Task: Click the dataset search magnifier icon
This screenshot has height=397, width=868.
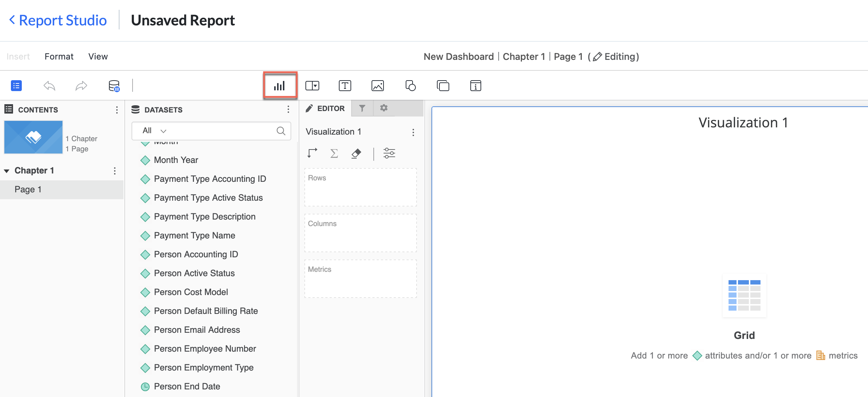Action: click(281, 131)
